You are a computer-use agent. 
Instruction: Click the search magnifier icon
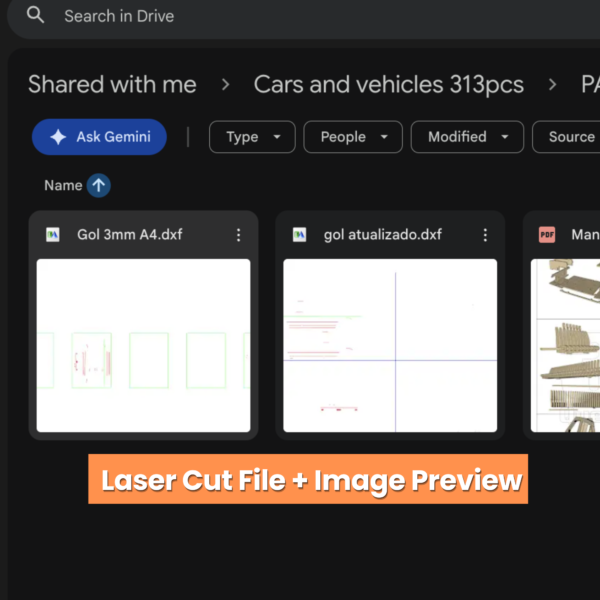coord(35,15)
